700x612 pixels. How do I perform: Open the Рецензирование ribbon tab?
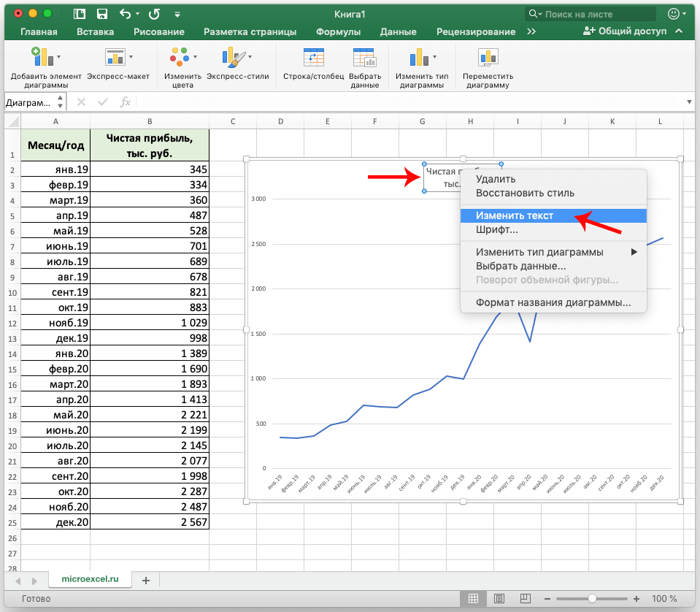point(476,31)
